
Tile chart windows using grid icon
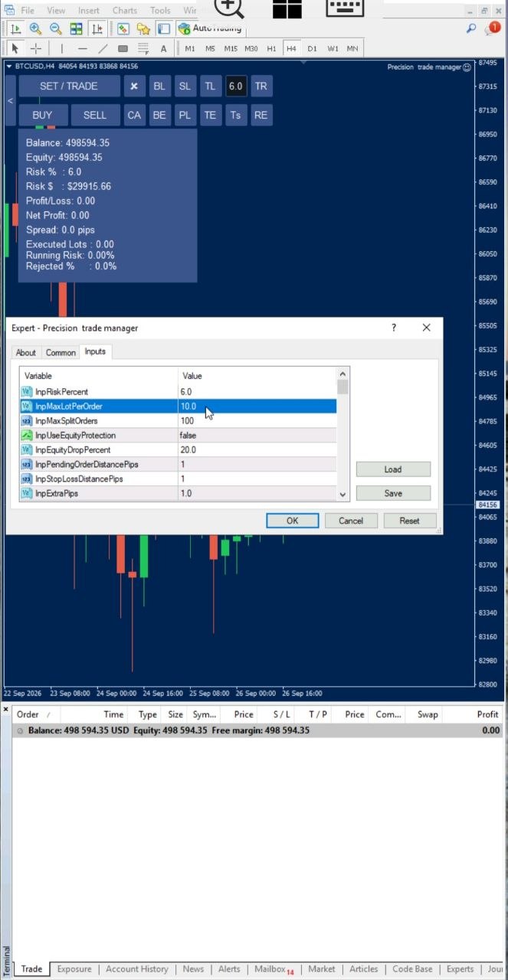(x=76, y=28)
